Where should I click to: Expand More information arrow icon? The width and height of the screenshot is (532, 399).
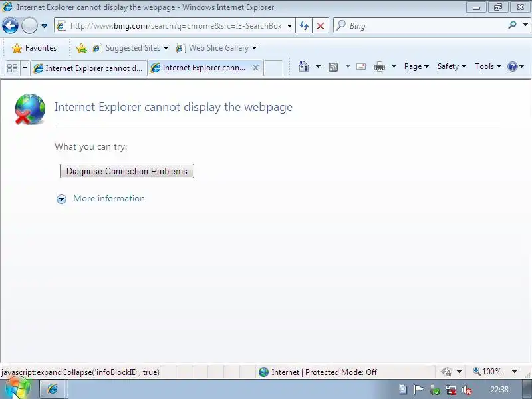tap(61, 199)
